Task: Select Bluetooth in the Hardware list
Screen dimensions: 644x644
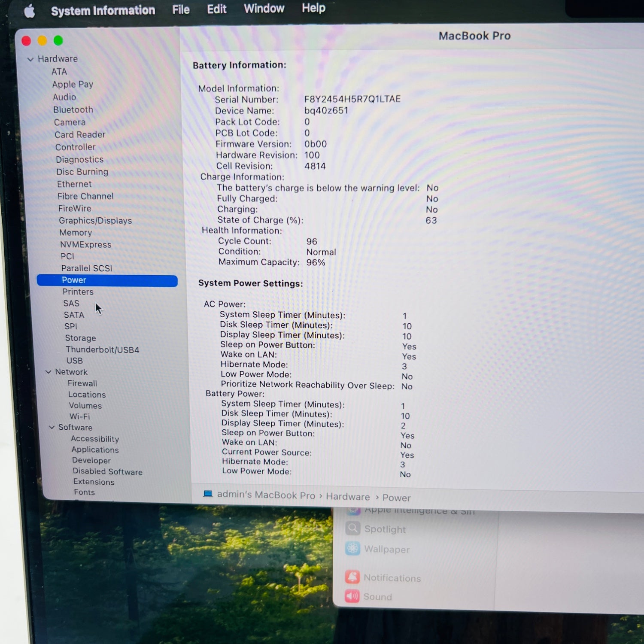Action: [73, 110]
